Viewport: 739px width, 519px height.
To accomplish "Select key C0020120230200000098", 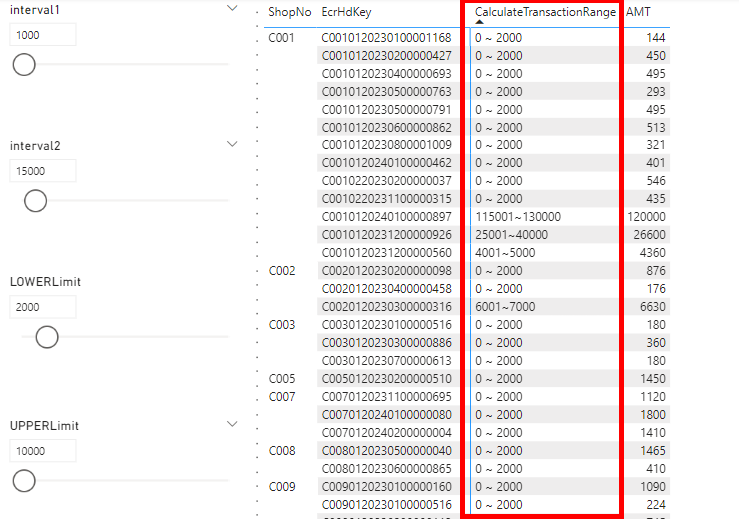I will coord(386,271).
